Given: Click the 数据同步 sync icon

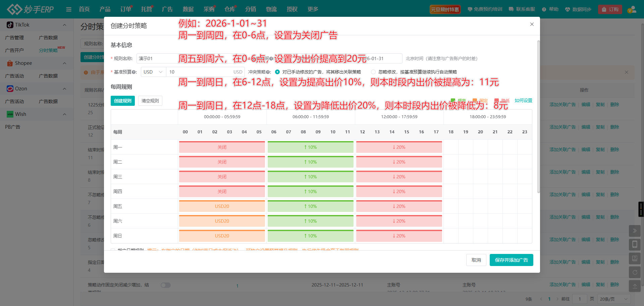Looking at the screenshot, I should (568, 9).
